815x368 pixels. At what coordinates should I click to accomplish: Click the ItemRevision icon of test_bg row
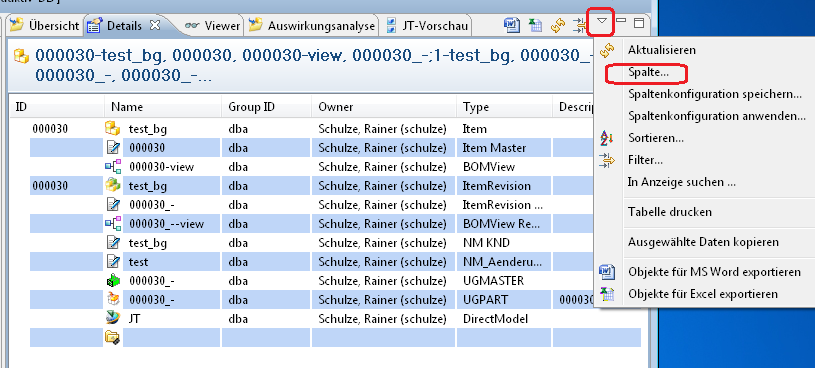[112, 186]
